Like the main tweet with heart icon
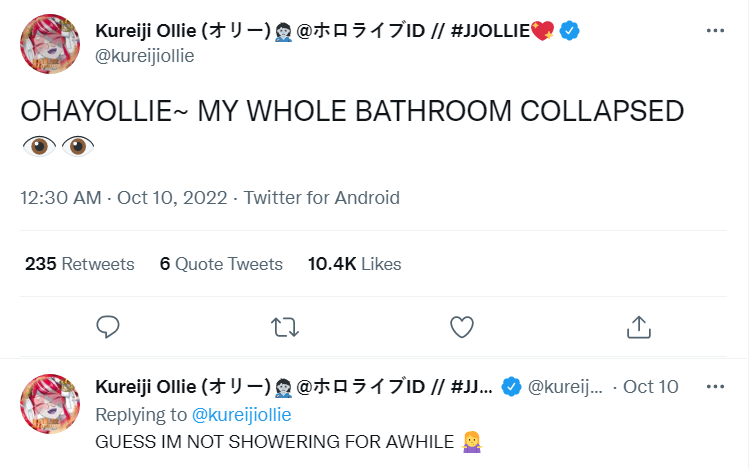749x469 pixels. [461, 326]
